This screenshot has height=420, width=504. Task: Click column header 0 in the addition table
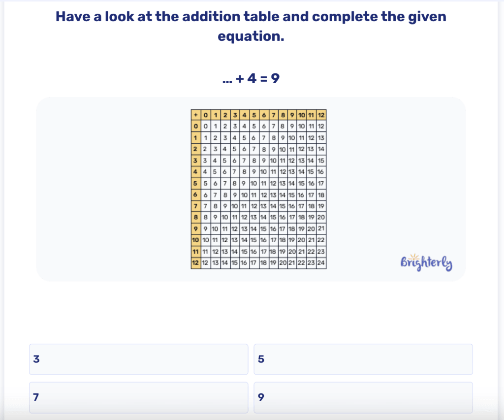pos(206,115)
